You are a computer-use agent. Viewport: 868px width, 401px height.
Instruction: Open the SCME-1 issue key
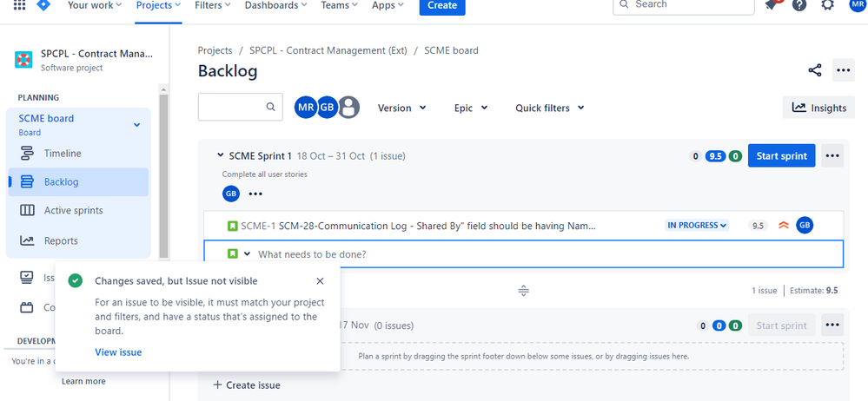258,226
